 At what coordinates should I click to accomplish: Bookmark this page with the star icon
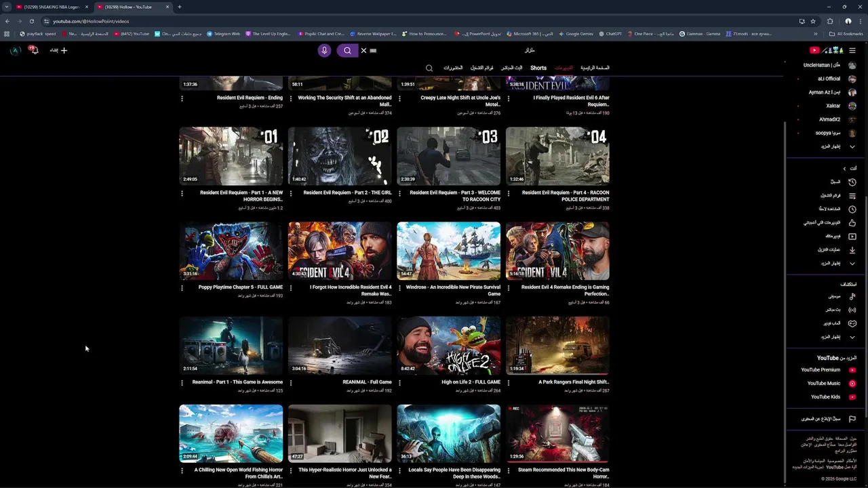click(813, 21)
